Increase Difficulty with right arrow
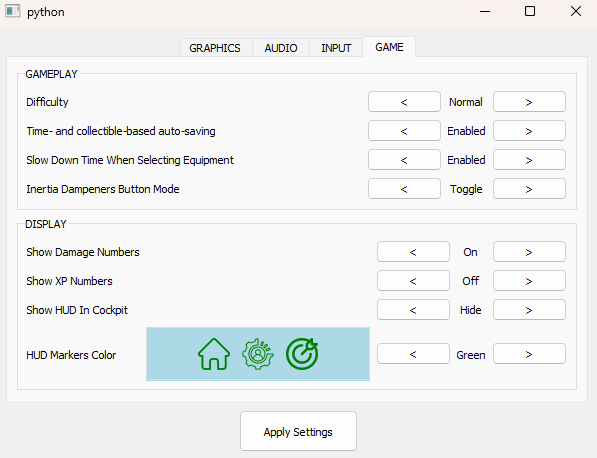This screenshot has height=458, width=597. click(x=529, y=102)
